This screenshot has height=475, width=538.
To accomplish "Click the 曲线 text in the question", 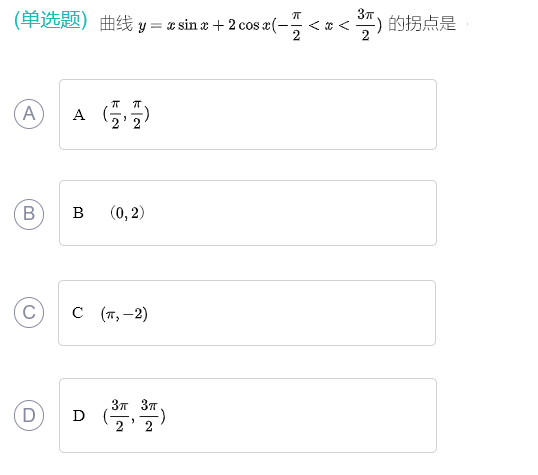I will (116, 24).
